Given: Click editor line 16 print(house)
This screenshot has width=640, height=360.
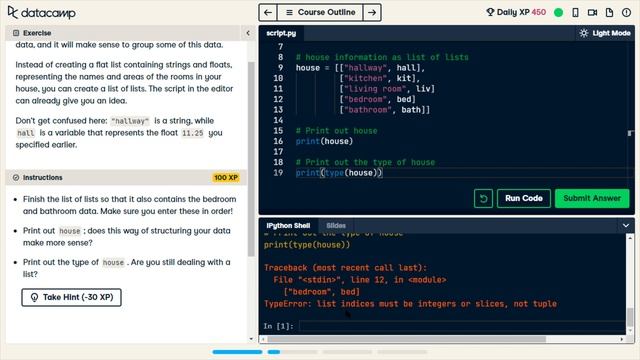Looking at the screenshot, I should pyautogui.click(x=324, y=141).
